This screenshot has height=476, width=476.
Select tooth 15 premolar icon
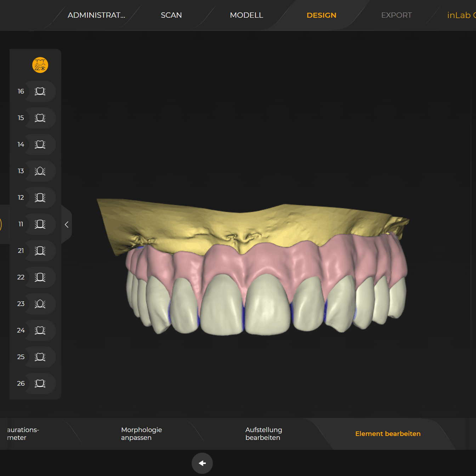(x=40, y=118)
